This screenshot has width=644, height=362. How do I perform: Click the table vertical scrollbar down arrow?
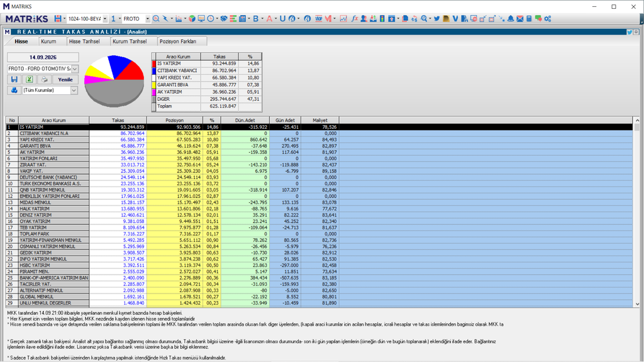[x=637, y=304]
